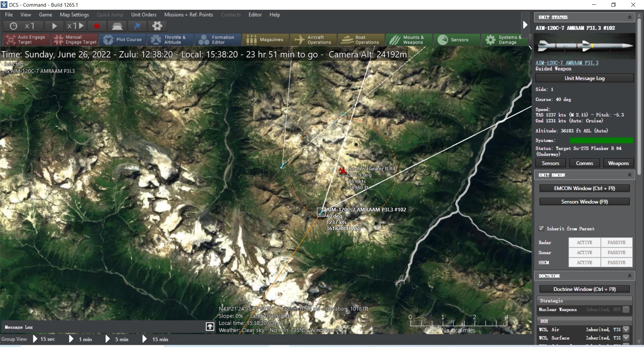Toggle Group View at bottom left
The width and height of the screenshot is (644, 347).
click(14, 339)
